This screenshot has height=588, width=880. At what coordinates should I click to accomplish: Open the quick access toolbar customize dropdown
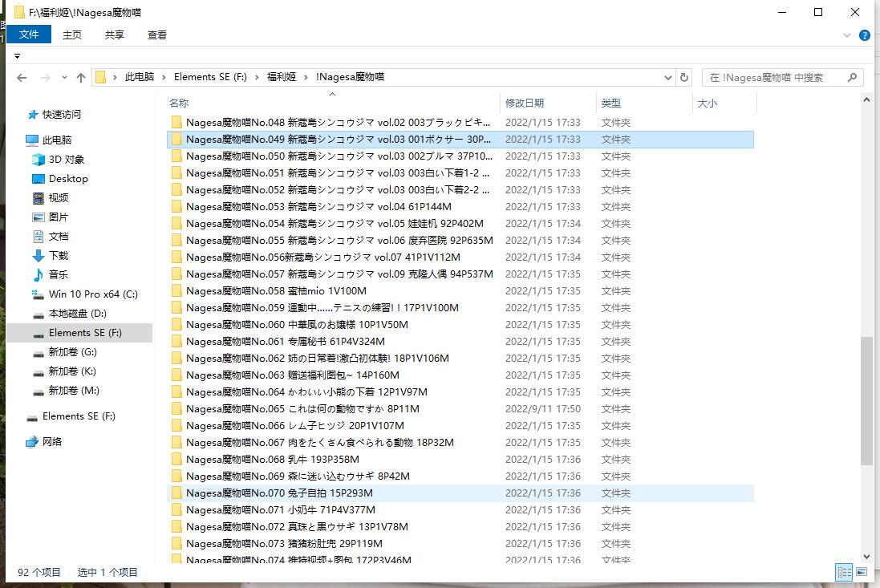[x=18, y=56]
